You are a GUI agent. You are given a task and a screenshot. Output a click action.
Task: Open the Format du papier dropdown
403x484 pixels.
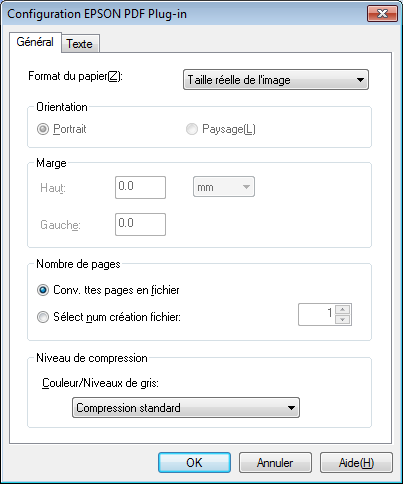(x=276, y=80)
